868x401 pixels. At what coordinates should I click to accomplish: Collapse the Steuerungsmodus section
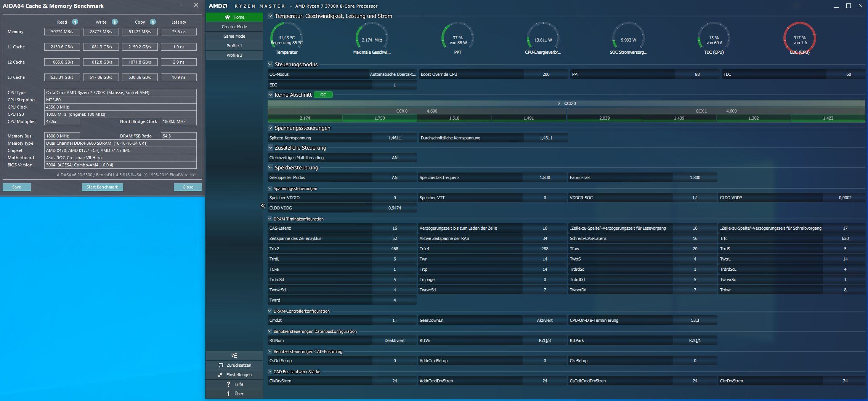pyautogui.click(x=270, y=64)
